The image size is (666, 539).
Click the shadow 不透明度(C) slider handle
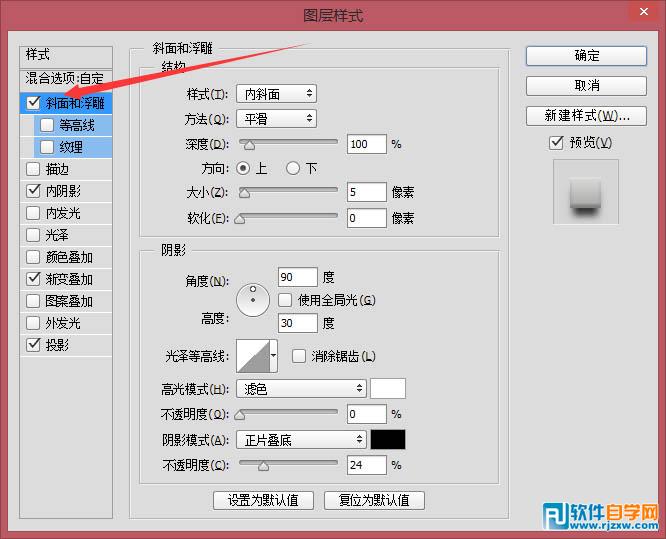pos(263,466)
